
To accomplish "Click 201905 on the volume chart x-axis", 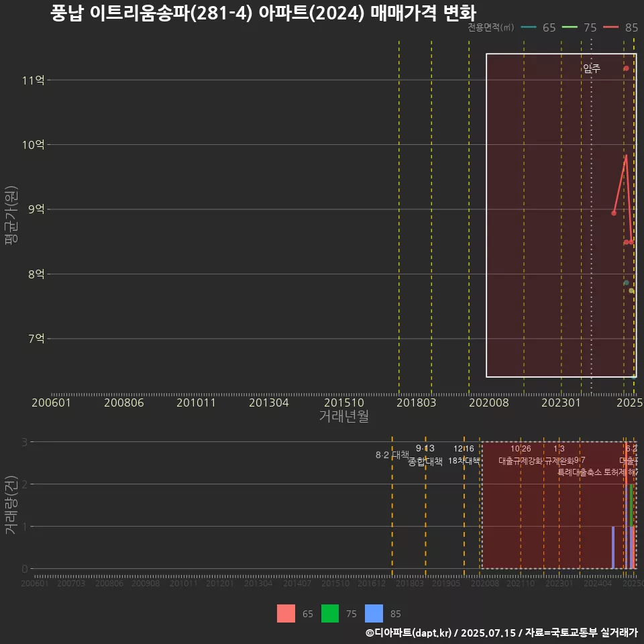I will click(x=446, y=583).
